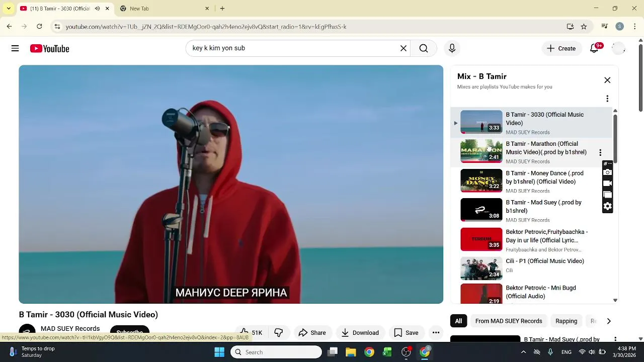Open Day in ur life lyric video
The width and height of the screenshot is (644, 362).
[531, 240]
